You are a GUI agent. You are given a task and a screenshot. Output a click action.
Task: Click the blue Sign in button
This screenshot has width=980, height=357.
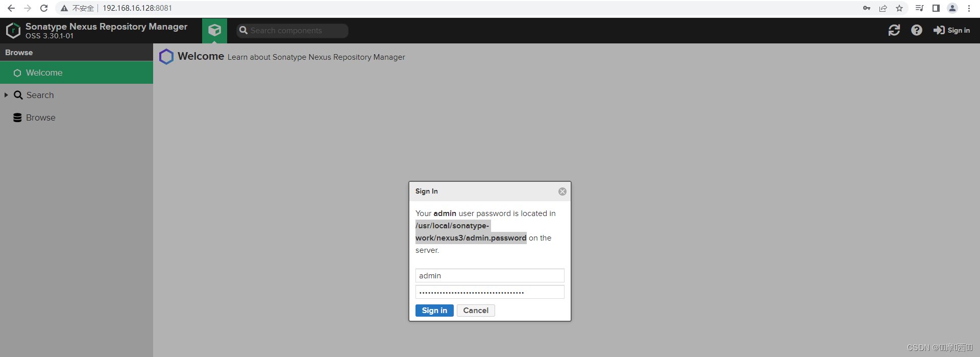pyautogui.click(x=434, y=311)
